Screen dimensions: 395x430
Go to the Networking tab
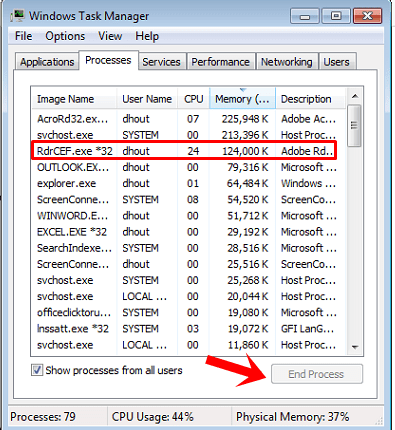[x=287, y=62]
